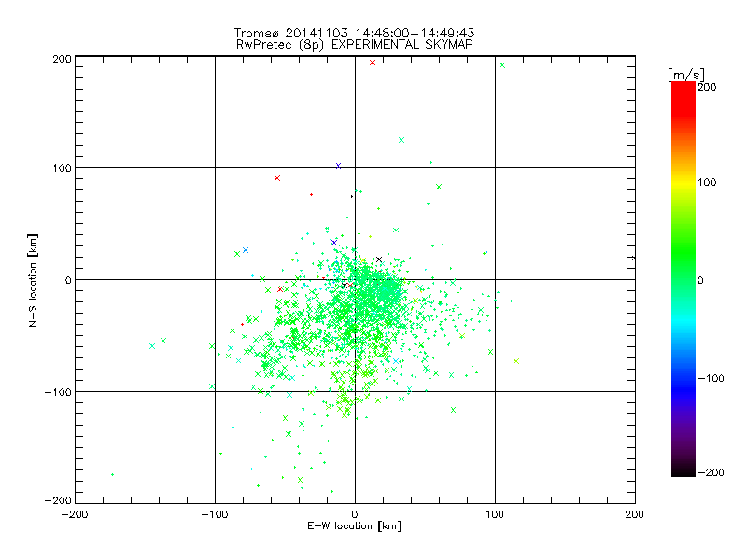747x560 pixels.
Task: Click the [m/s] colorbar unit label
Action: tap(685, 73)
